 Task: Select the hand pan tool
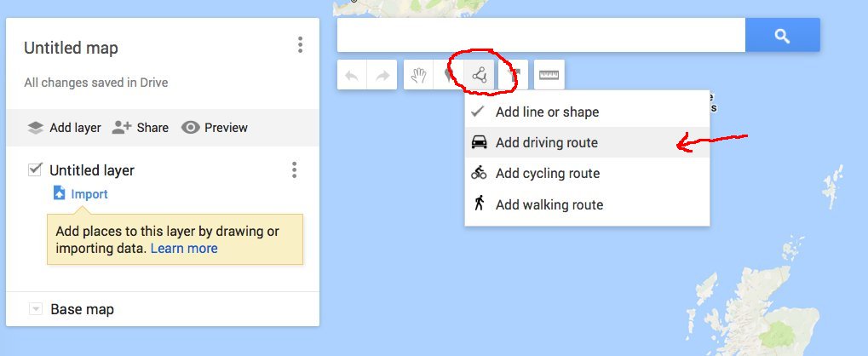418,76
